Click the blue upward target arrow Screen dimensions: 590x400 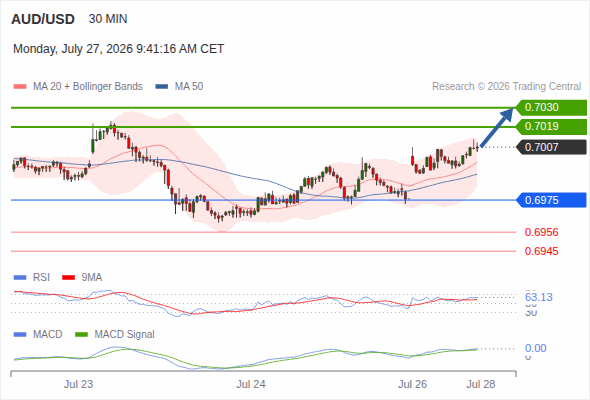pyautogui.click(x=497, y=127)
